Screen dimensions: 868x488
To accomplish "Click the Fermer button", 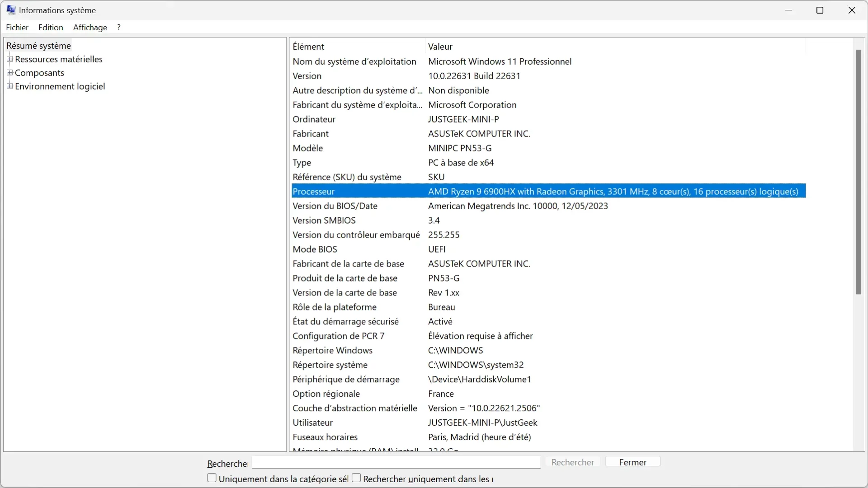I will click(633, 462).
